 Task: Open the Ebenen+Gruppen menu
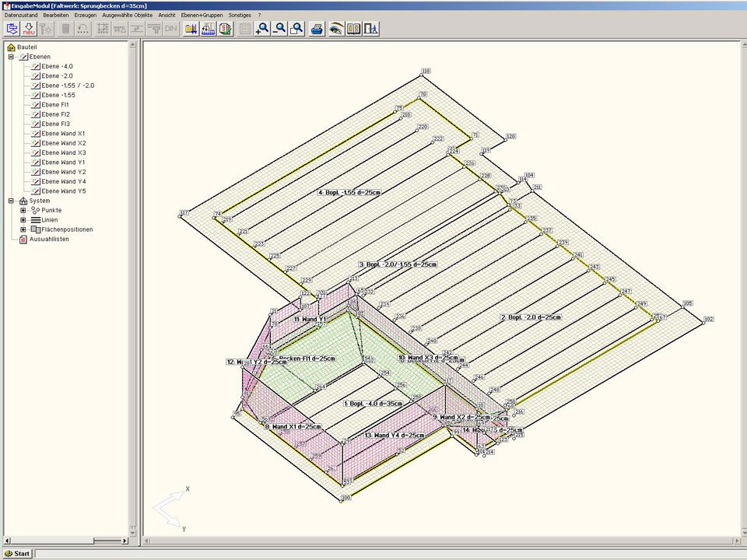(201, 15)
